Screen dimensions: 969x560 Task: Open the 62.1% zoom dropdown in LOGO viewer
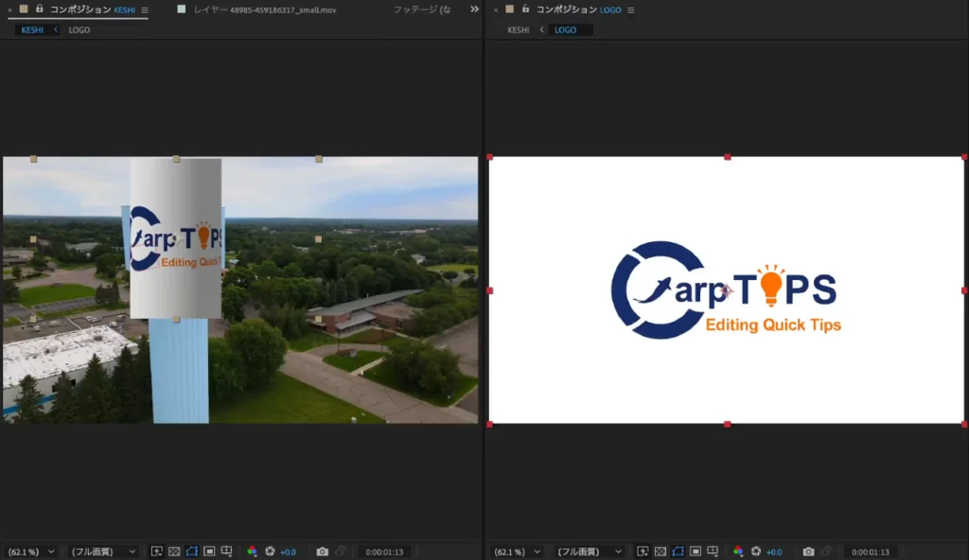click(x=518, y=551)
